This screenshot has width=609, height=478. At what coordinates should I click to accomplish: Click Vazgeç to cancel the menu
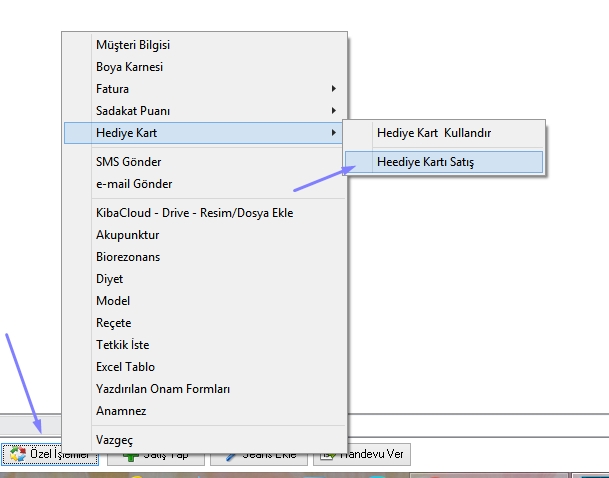pyautogui.click(x=114, y=440)
